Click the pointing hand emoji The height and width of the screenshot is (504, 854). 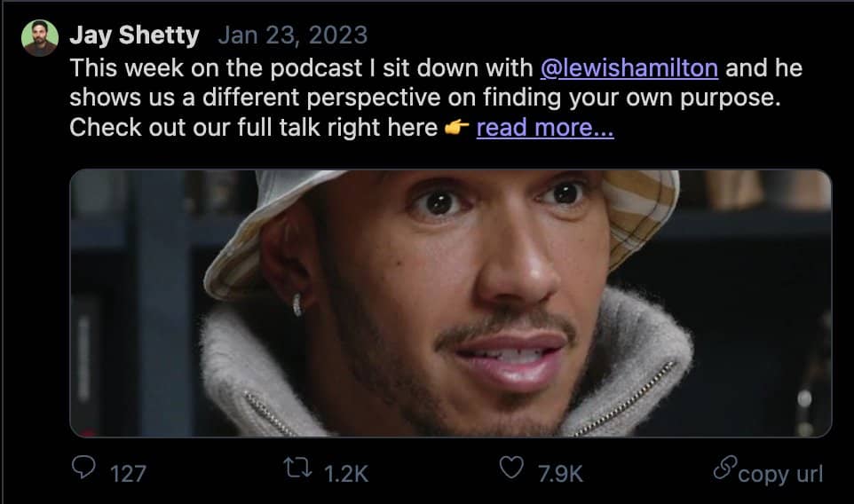click(456, 128)
